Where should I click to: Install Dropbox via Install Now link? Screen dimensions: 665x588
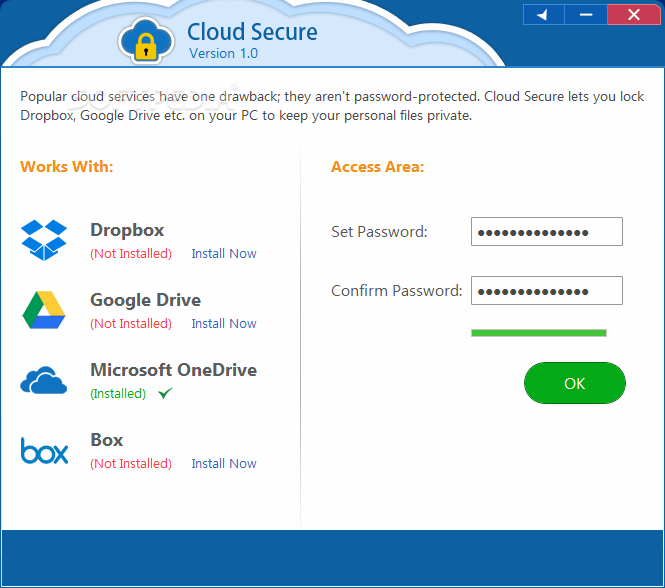[x=224, y=254]
